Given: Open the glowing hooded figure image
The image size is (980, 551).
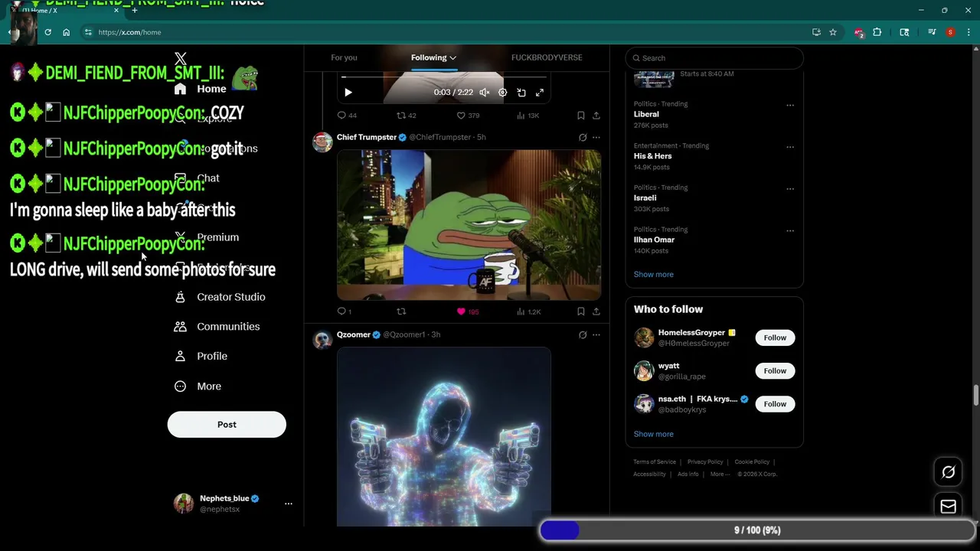Looking at the screenshot, I should 444,437.
